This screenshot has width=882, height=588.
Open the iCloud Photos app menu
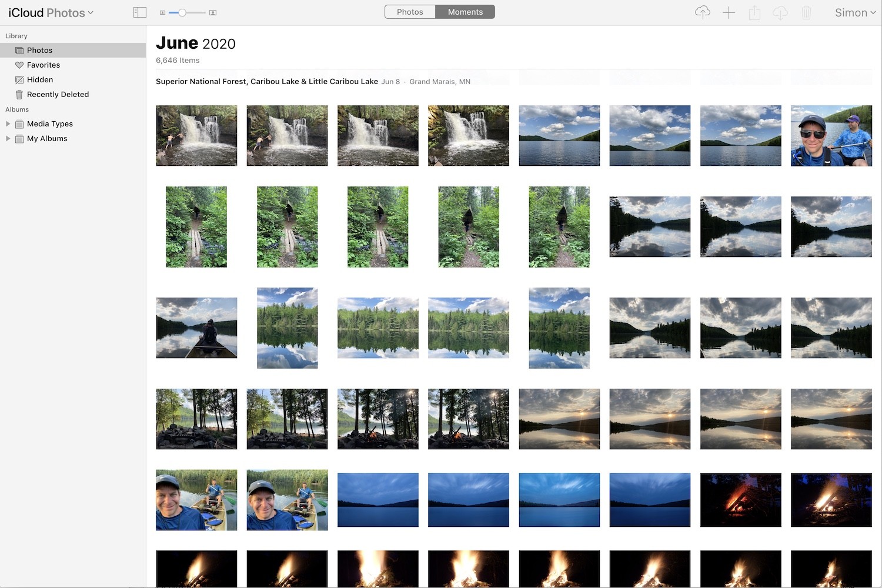point(50,12)
